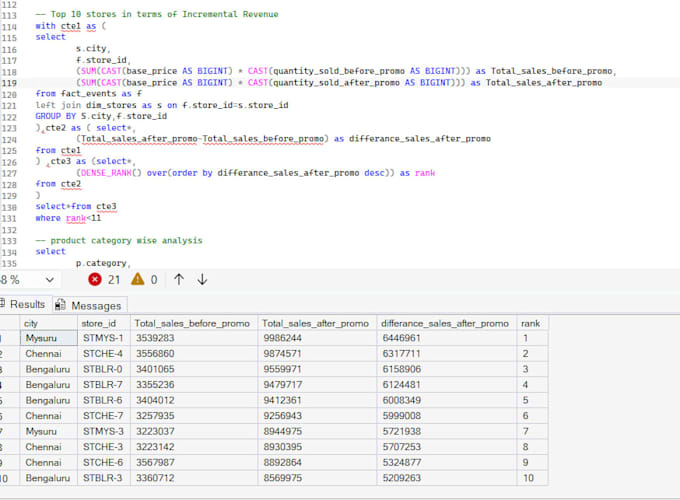Click the value 3355236 cell

[x=194, y=385]
